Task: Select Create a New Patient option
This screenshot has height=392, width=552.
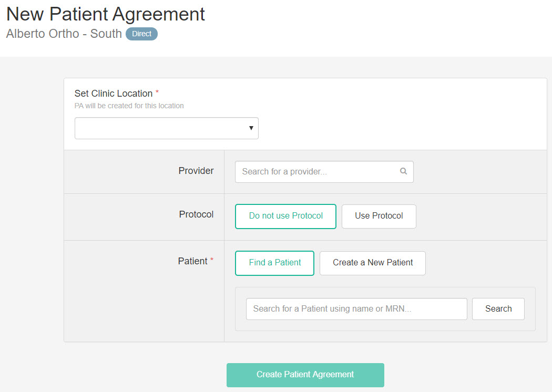Action: pos(372,263)
